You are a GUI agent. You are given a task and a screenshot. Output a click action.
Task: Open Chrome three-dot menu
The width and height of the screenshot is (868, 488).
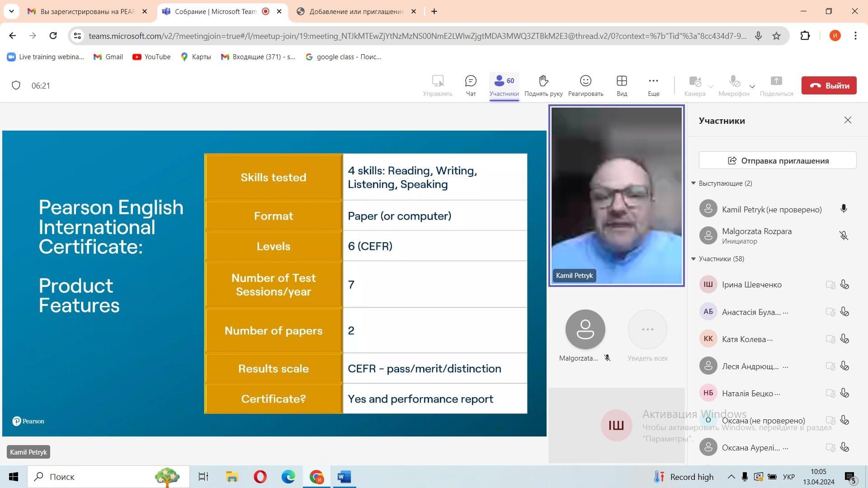(855, 36)
